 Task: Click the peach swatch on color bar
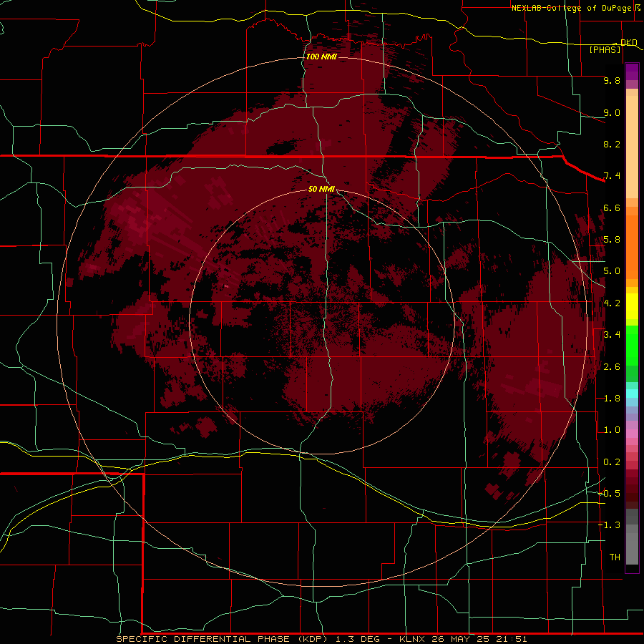pos(632,146)
